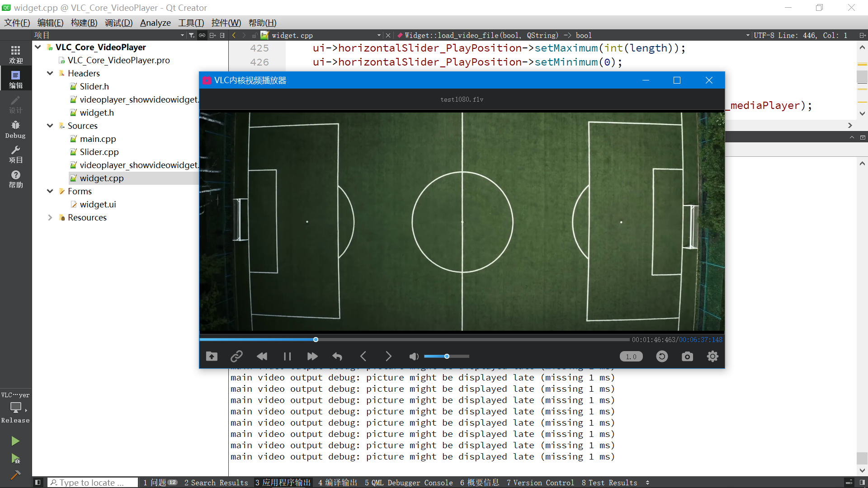The height and width of the screenshot is (488, 868).
Task: Toggle the left sidebar visibility button
Action: coord(38,483)
